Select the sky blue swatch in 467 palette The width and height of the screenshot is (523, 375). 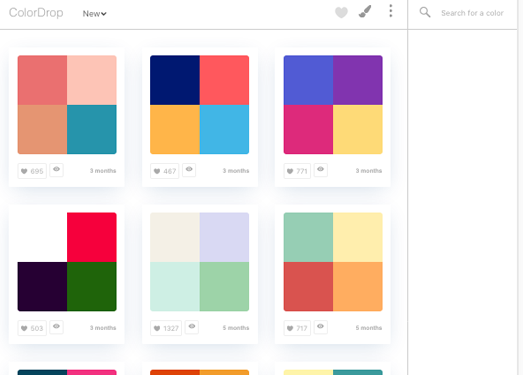224,129
